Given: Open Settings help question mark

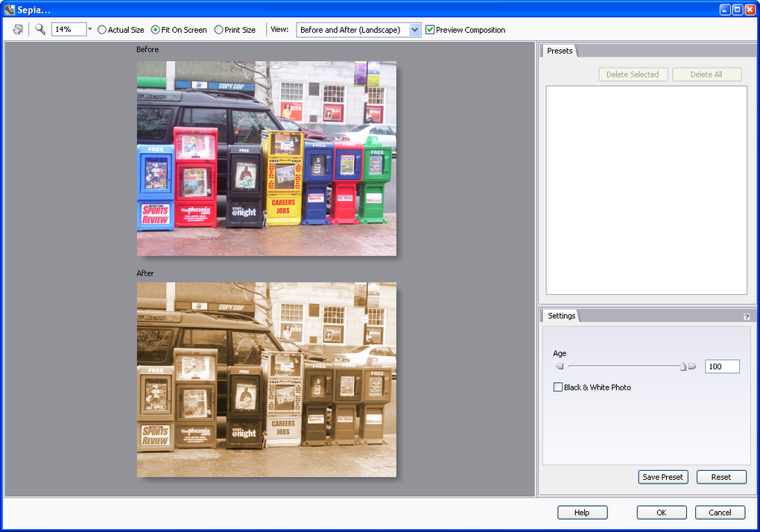Looking at the screenshot, I should (747, 317).
